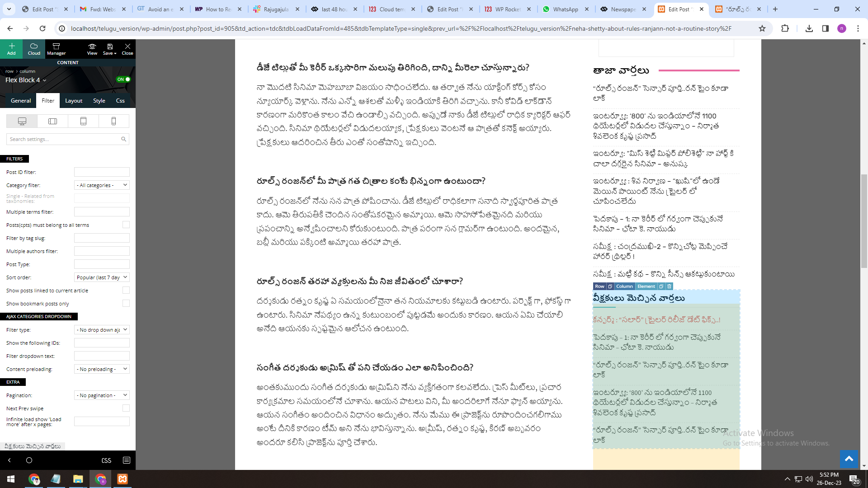Reload the browser page
Viewport: 868px width, 488px height.
[42, 28]
